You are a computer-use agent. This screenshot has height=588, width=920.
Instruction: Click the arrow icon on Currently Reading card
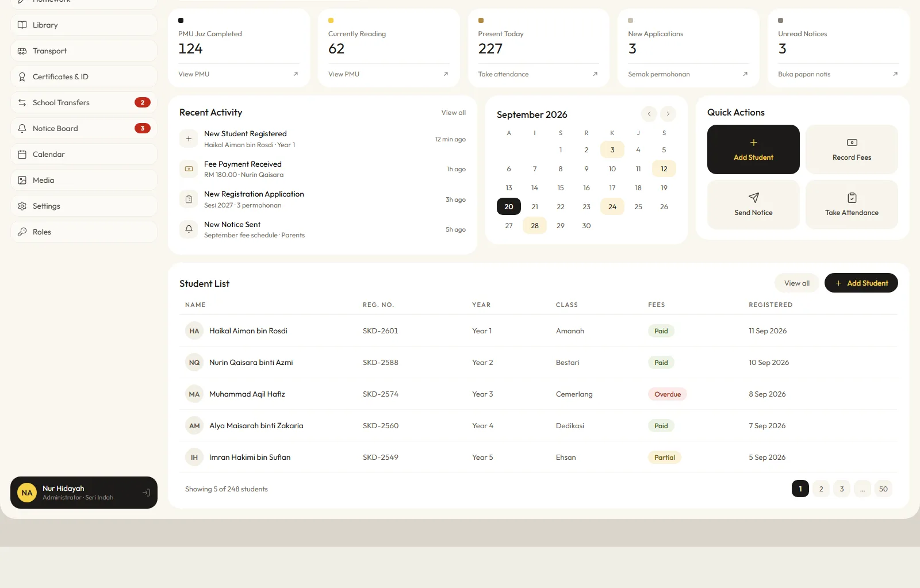click(x=446, y=74)
